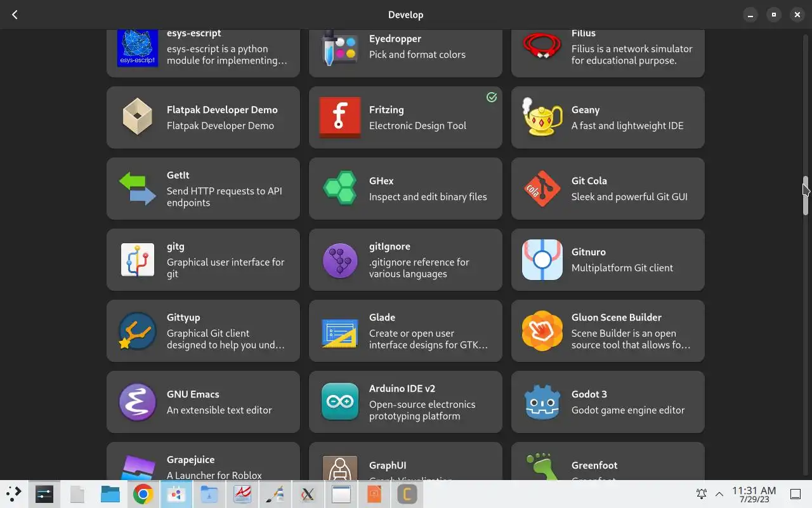Viewport: 812px width, 508px height.
Task: Open the Git Cola icon
Action: click(542, 189)
